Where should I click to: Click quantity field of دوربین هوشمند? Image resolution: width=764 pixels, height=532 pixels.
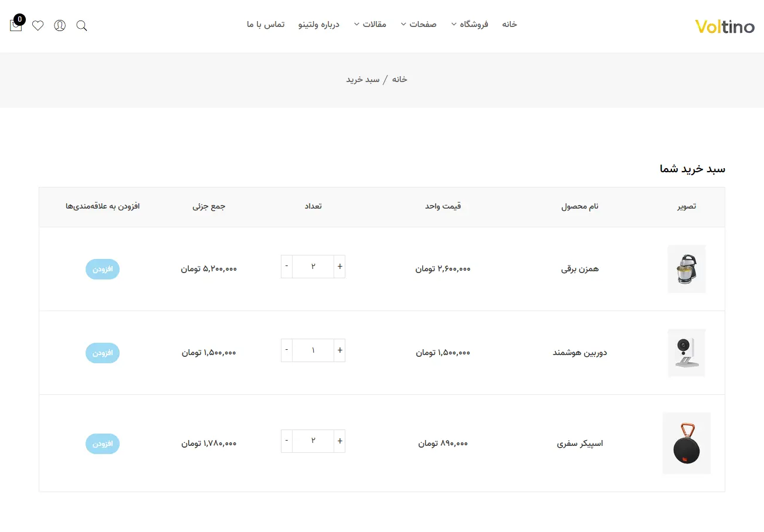point(313,350)
